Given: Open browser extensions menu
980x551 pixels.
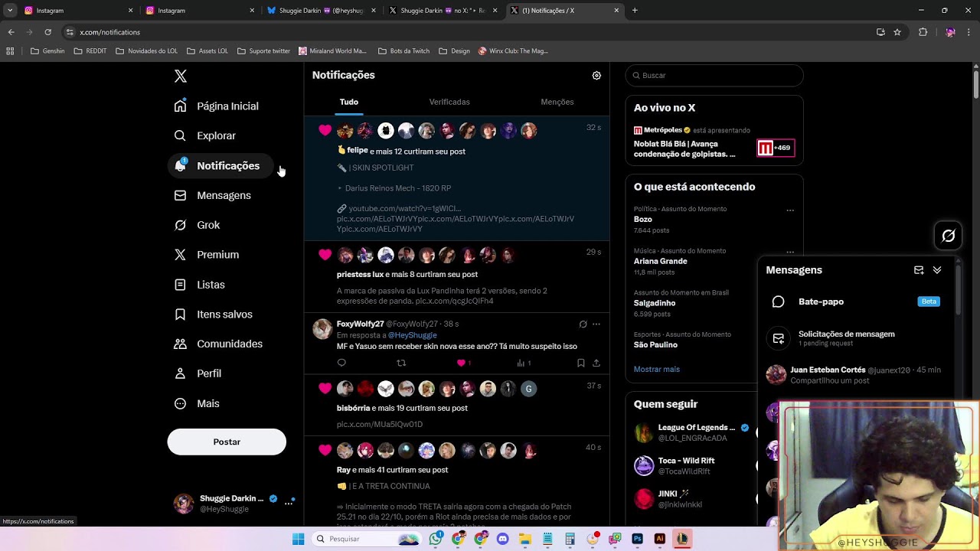Looking at the screenshot, I should [x=923, y=32].
